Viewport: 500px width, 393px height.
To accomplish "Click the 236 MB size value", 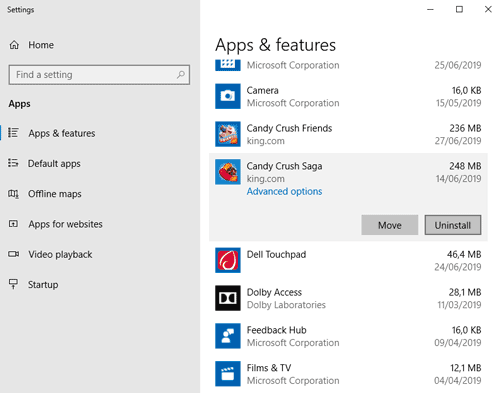I will tap(465, 128).
